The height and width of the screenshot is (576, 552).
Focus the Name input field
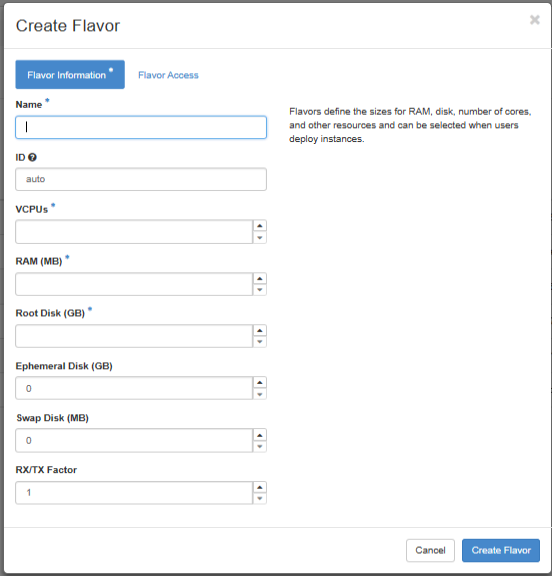coord(141,127)
